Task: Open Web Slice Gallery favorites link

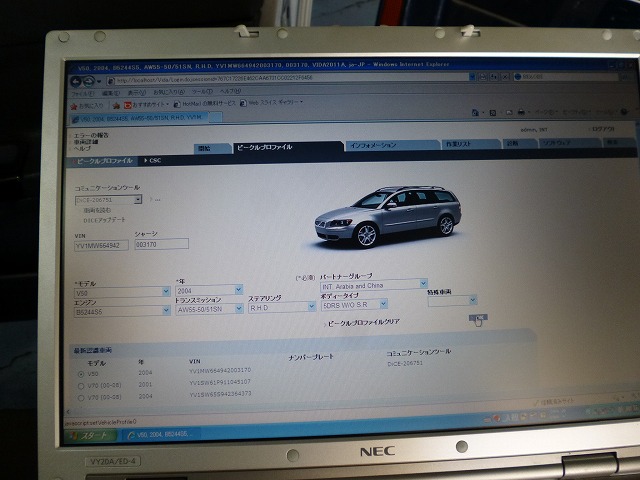Action: (x=271, y=102)
